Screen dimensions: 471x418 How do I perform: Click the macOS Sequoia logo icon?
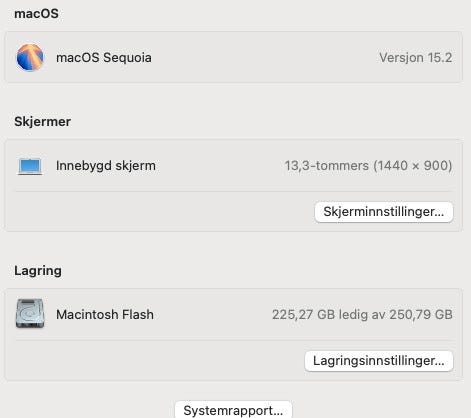(x=30, y=57)
